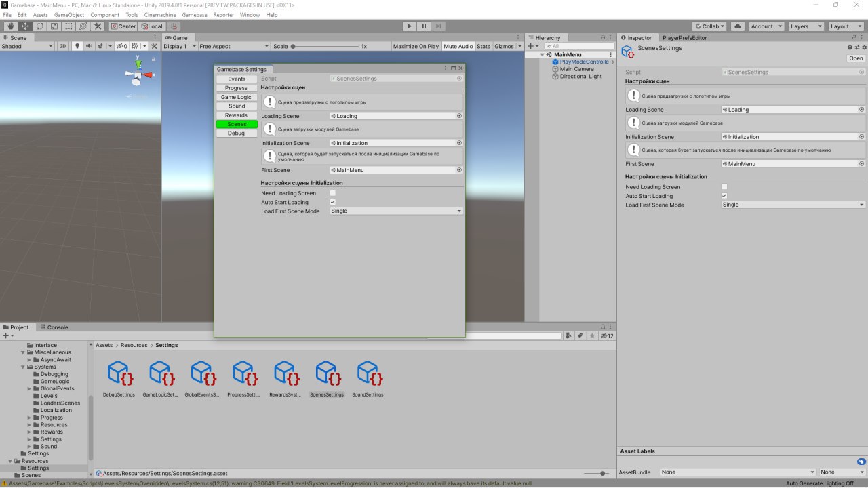Image resolution: width=868 pixels, height=488 pixels.
Task: Switch to the Console tab
Action: tap(53, 327)
